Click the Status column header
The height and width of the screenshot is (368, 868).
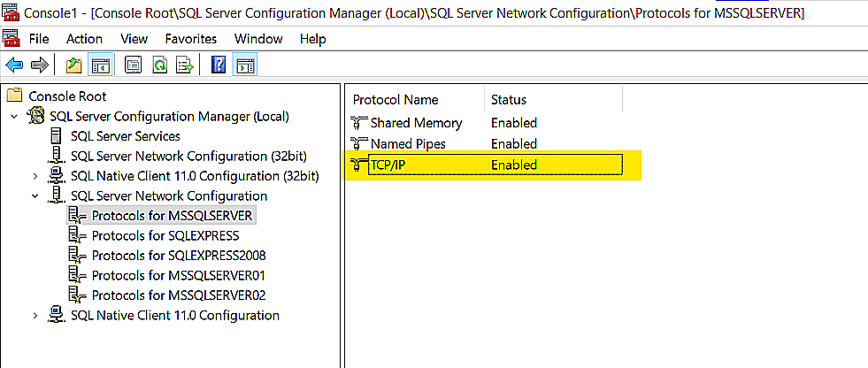pos(509,100)
